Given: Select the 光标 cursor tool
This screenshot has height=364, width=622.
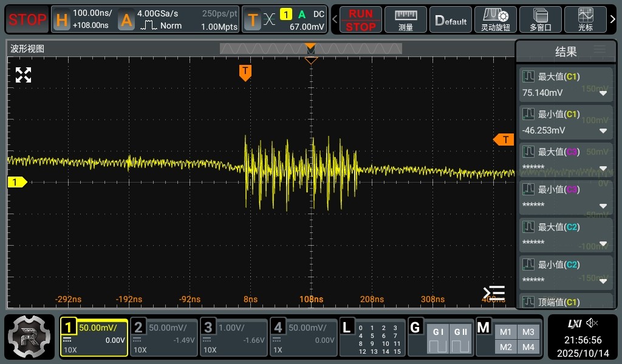Looking at the screenshot, I should [586, 19].
